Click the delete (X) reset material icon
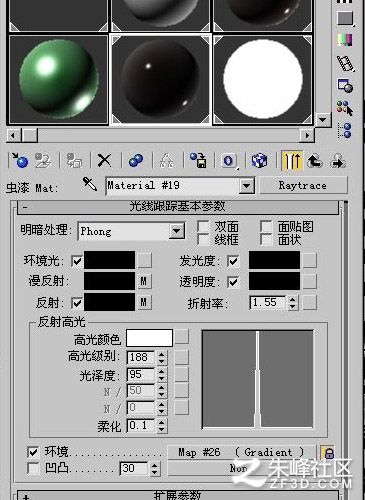This screenshot has width=365, height=500. coord(104,161)
